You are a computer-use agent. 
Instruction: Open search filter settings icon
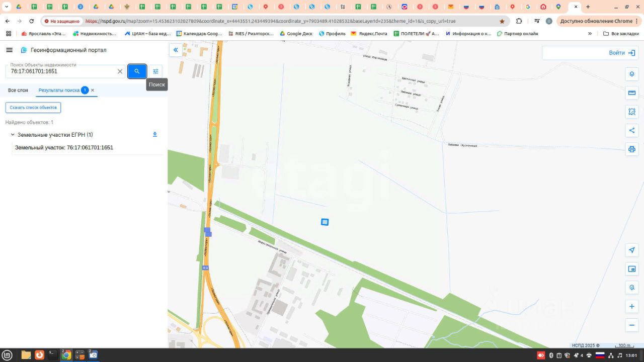(x=155, y=71)
